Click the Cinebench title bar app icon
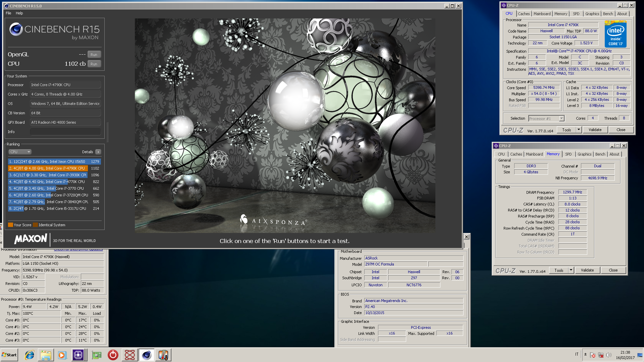 (x=6, y=6)
